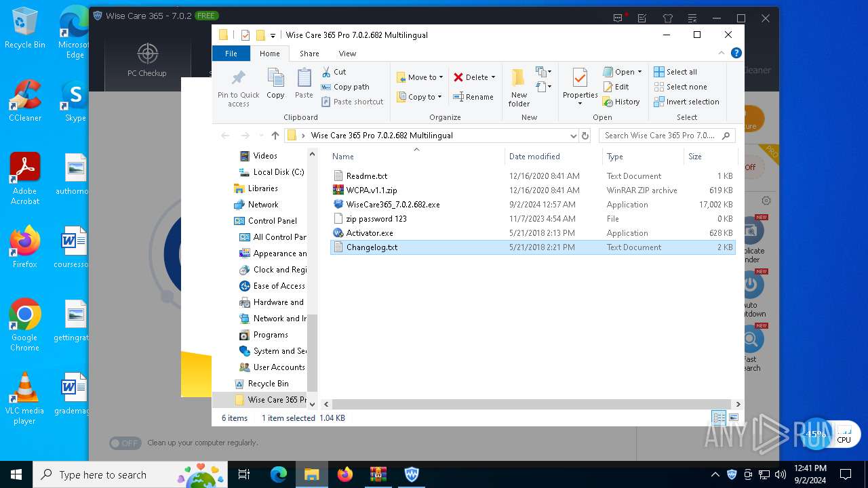Click Pin to Quick access icon

[239, 88]
